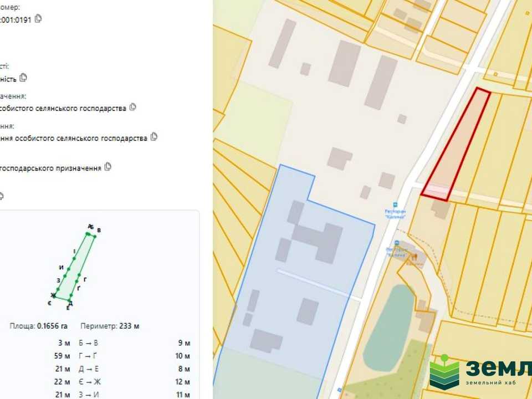532x399 pixels.
Task: Click the bus stop icon near the restaurant
Action: click(x=395, y=204)
